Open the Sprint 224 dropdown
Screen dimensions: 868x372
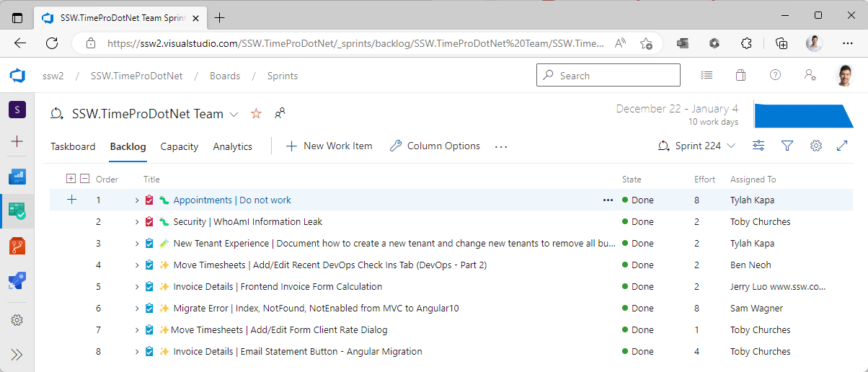(697, 146)
